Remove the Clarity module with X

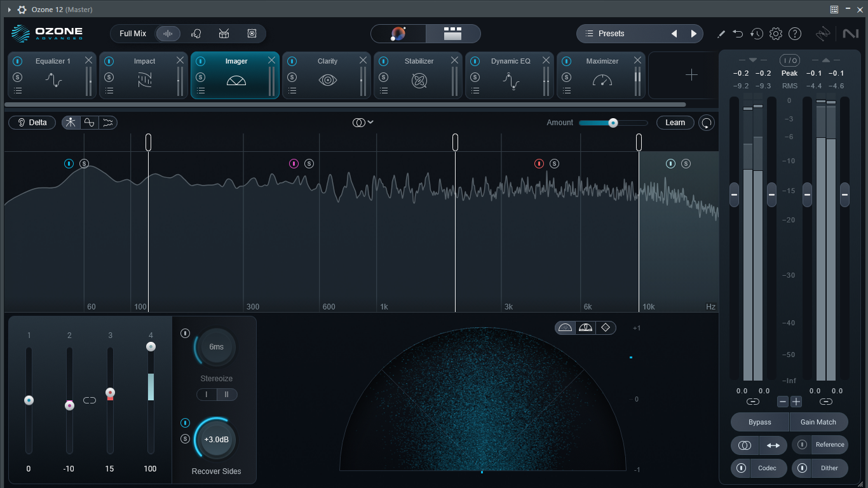(363, 60)
